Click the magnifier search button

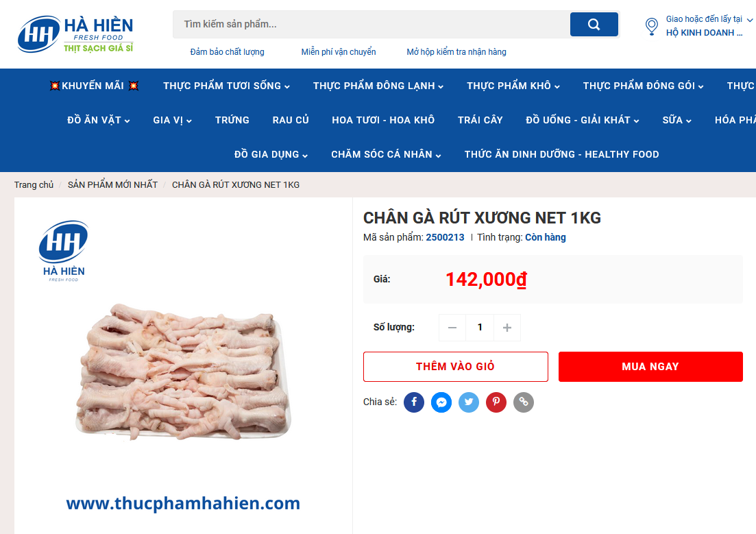pyautogui.click(x=594, y=24)
